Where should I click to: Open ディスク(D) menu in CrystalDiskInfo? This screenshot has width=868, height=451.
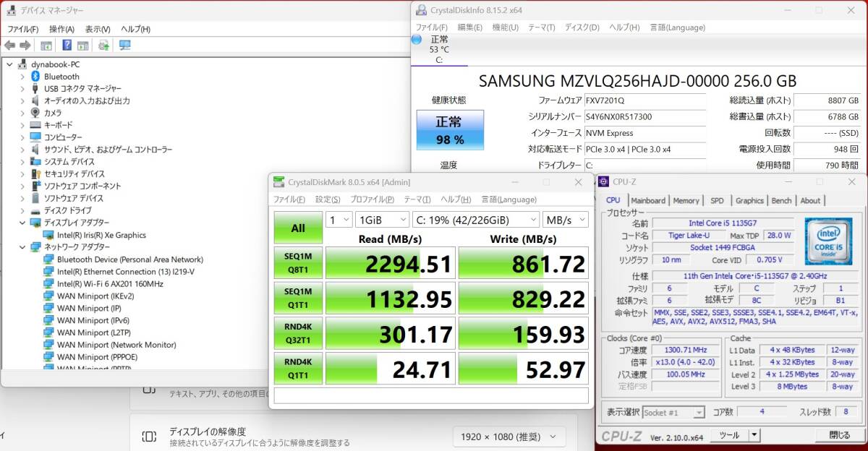tap(582, 27)
